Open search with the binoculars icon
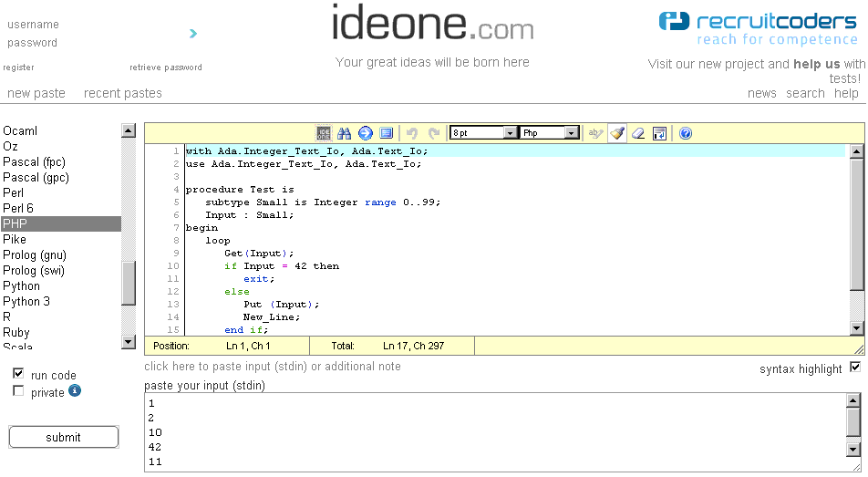 [345, 133]
